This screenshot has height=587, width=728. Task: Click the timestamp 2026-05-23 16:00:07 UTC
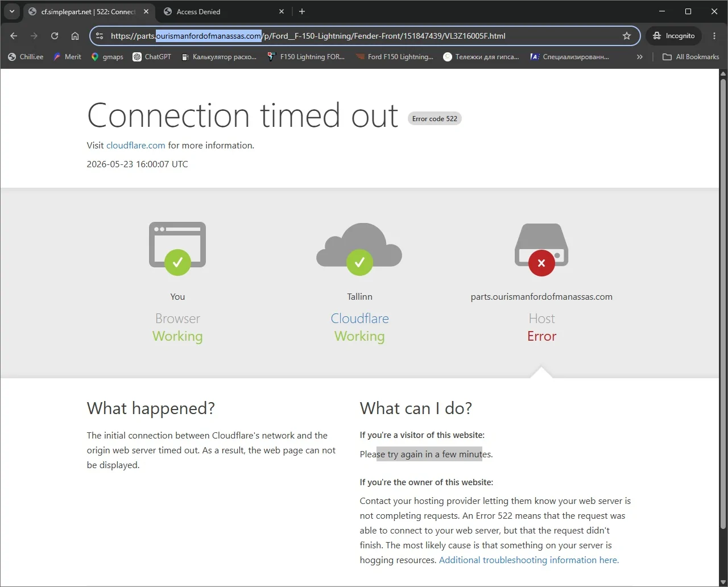pos(137,164)
